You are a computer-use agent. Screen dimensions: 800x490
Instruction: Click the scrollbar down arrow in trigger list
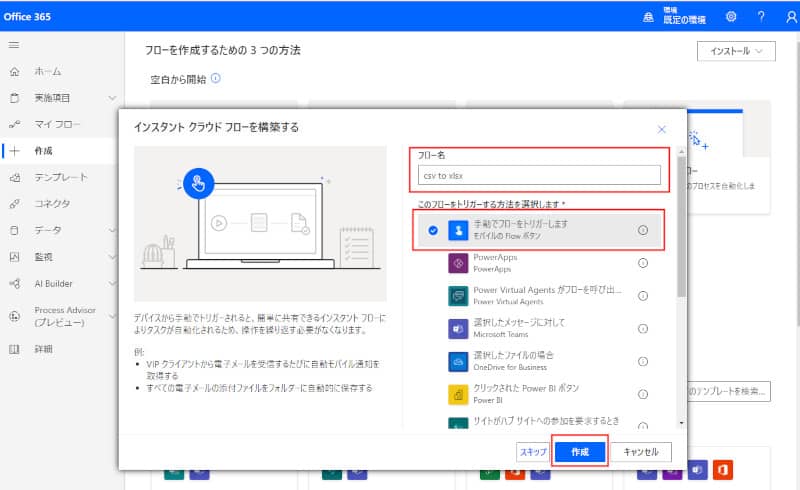[681, 423]
